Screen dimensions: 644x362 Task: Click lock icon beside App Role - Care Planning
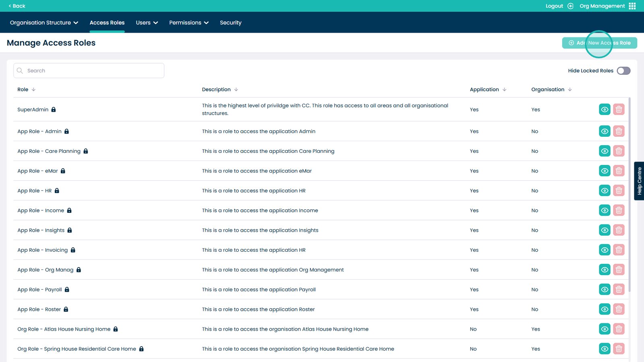point(86,151)
